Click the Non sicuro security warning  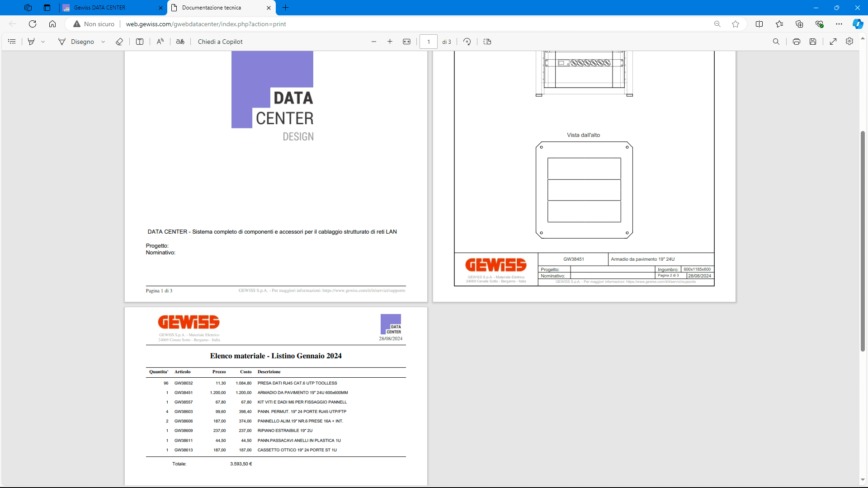94,24
